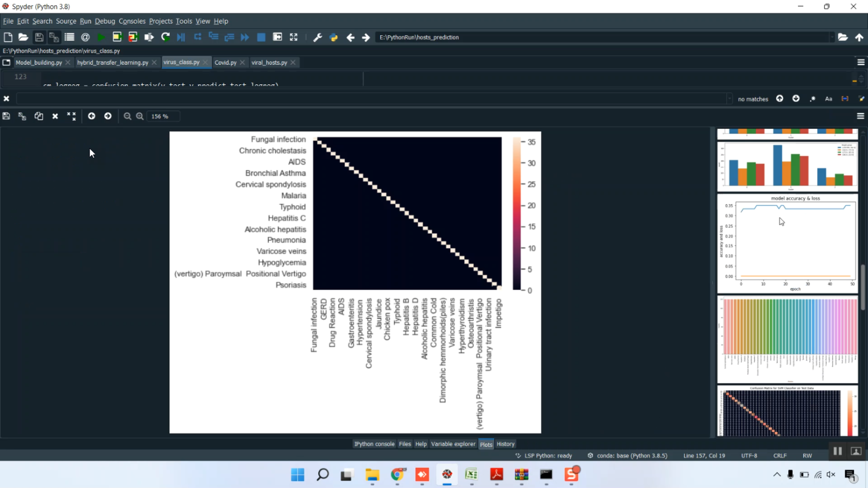868x488 pixels.
Task: Run the file with the green play icon
Action: click(101, 37)
